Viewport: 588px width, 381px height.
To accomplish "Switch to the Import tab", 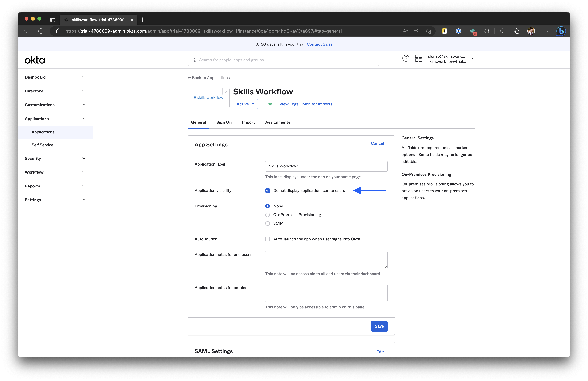I will pyautogui.click(x=248, y=122).
